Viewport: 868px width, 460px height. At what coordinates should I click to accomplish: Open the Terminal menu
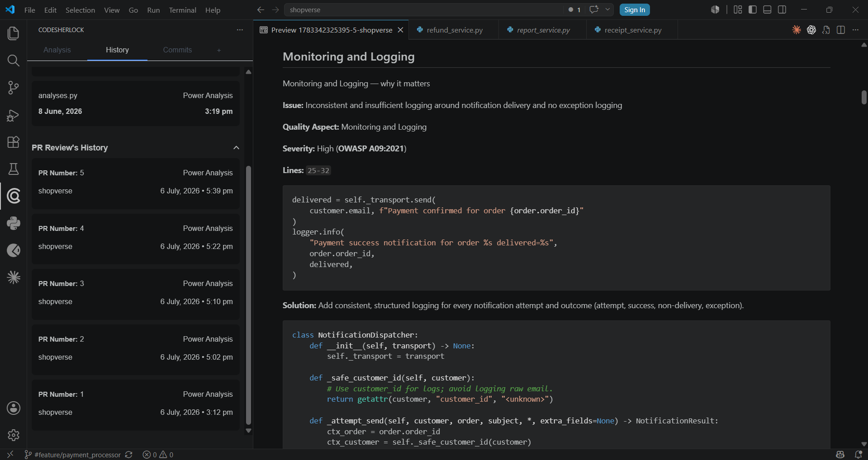coord(182,10)
